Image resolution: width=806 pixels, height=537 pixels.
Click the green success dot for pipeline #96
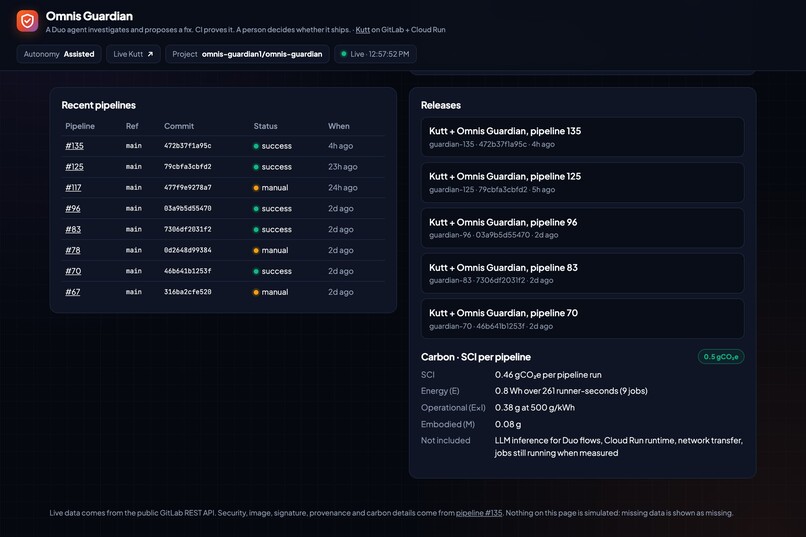point(256,209)
